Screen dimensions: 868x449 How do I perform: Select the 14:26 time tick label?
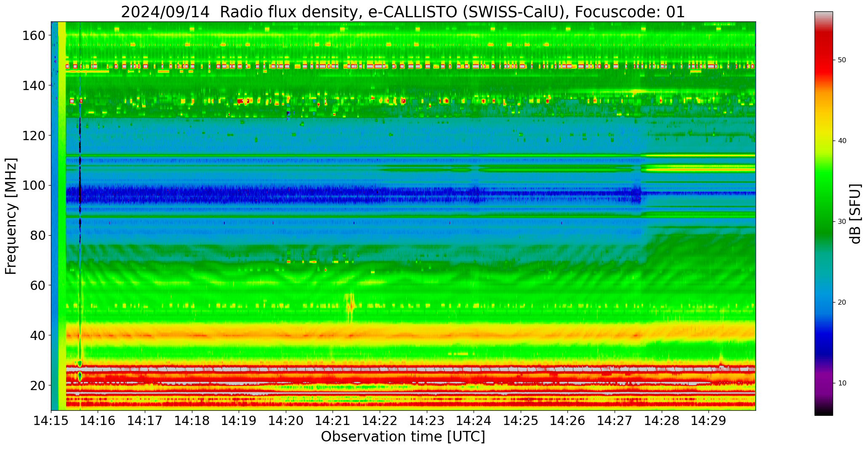click(567, 421)
